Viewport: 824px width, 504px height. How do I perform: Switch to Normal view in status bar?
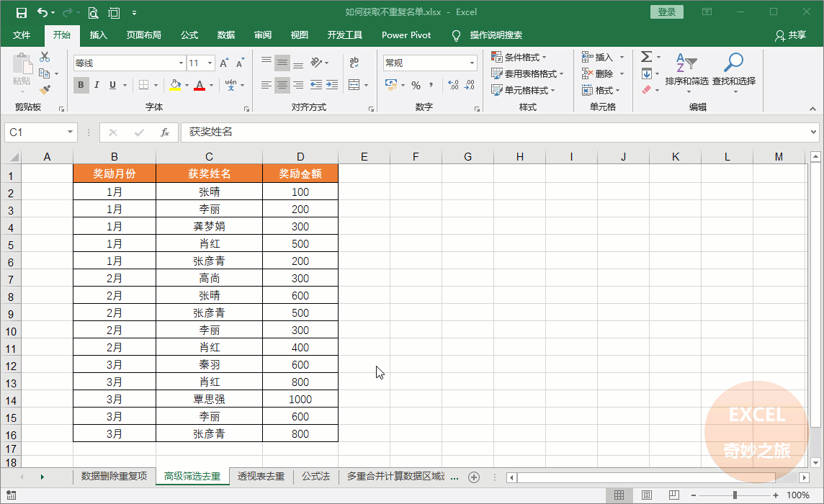click(x=619, y=495)
